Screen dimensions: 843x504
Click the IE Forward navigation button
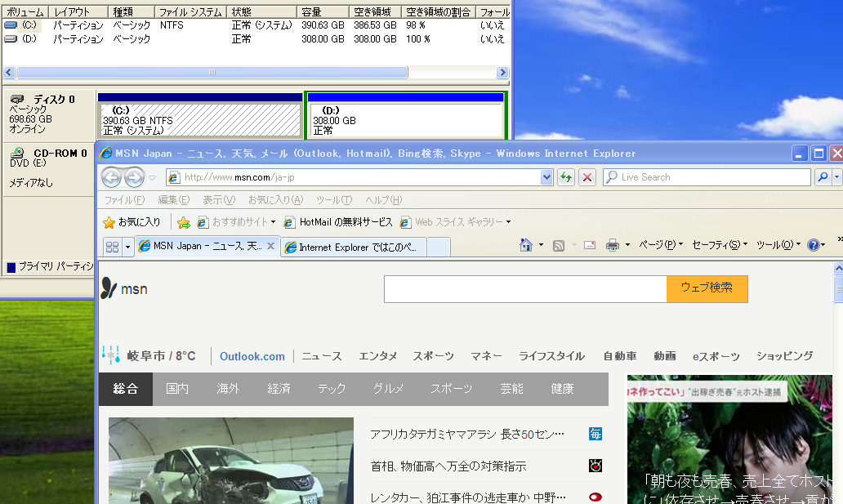click(135, 177)
